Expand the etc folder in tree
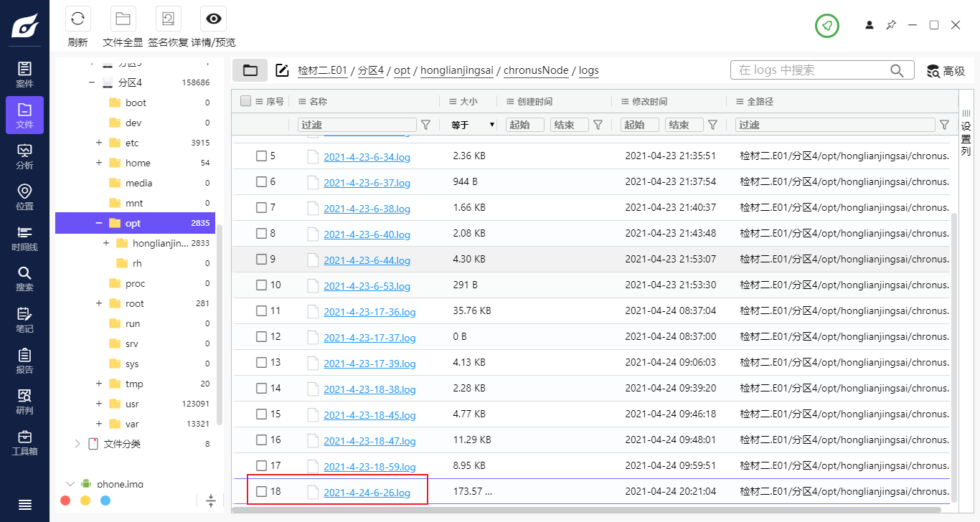Screen dimensions: 980x522 click(99, 143)
